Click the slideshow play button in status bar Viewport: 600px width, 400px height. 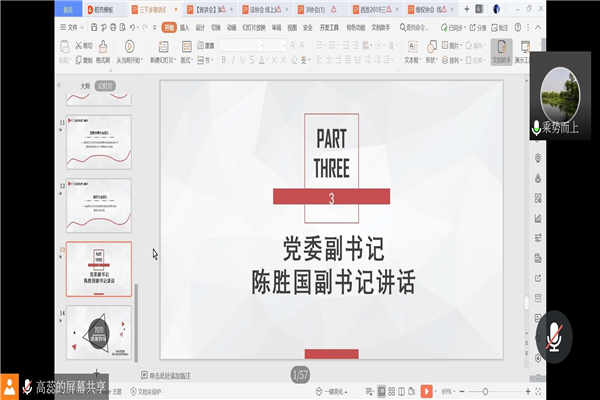pyautogui.click(x=425, y=390)
